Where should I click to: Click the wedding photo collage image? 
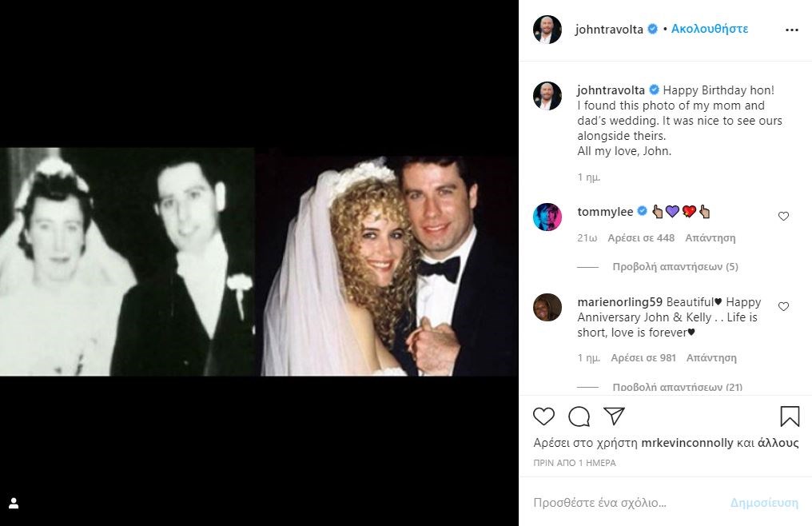(x=259, y=261)
